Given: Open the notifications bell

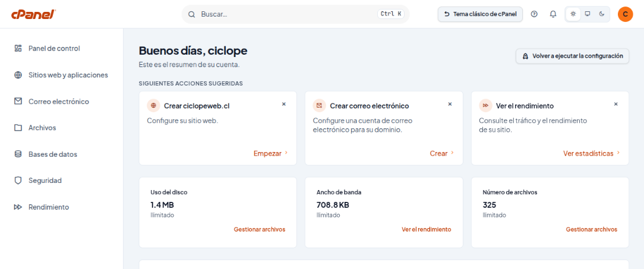Looking at the screenshot, I should coord(553,14).
